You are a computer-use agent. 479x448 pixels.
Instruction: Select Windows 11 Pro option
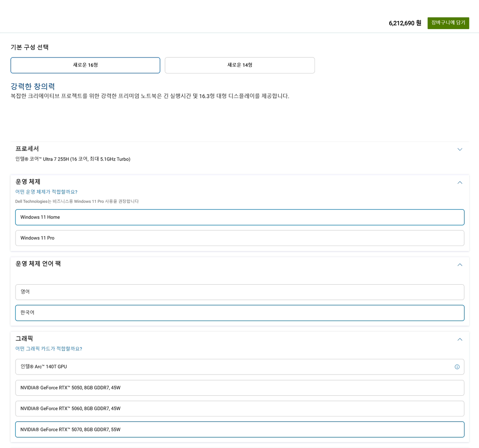point(240,238)
